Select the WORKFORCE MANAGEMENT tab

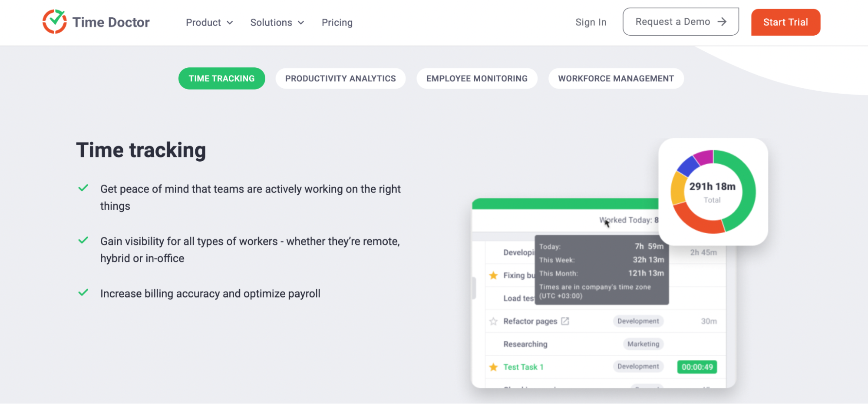tap(616, 79)
